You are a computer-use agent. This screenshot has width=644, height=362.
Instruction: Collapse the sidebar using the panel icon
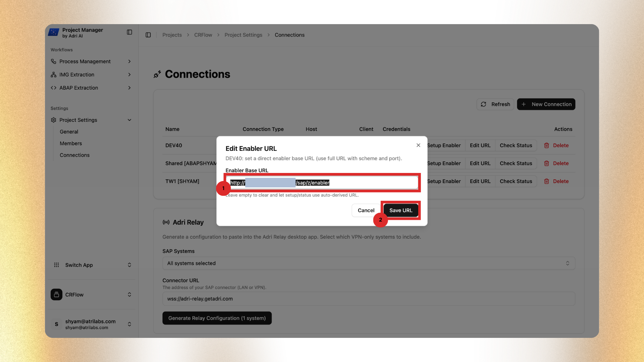pyautogui.click(x=129, y=32)
